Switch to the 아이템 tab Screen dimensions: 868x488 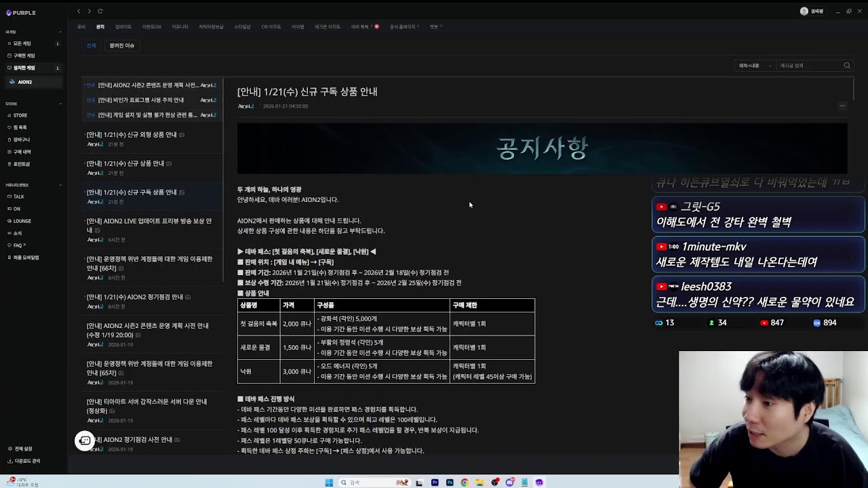click(x=298, y=26)
